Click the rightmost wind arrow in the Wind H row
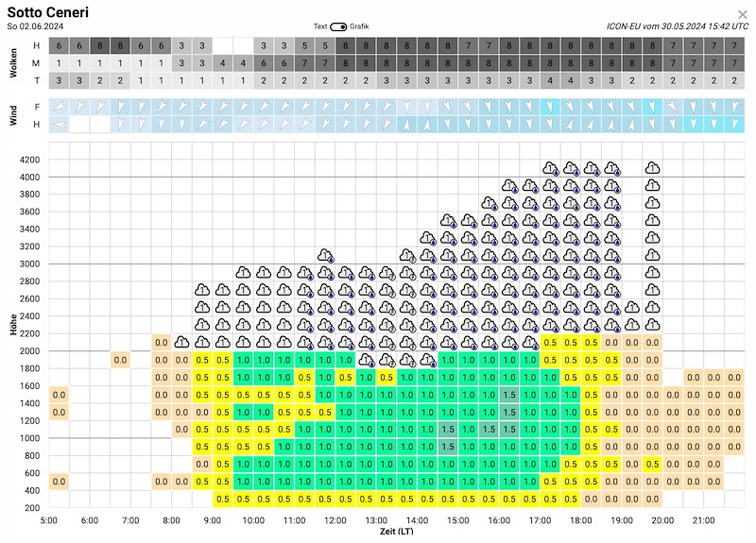The image size is (756, 543). pos(734,125)
